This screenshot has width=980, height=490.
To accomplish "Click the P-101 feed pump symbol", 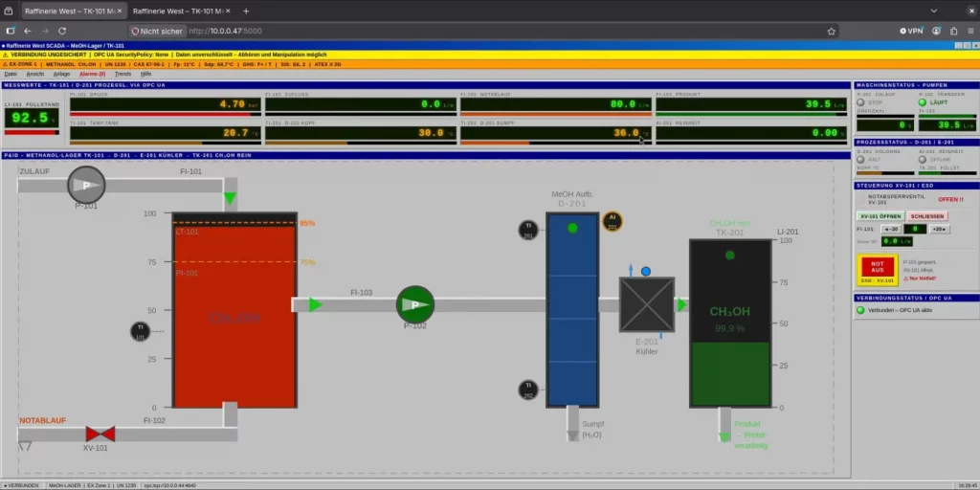I will 86,185.
